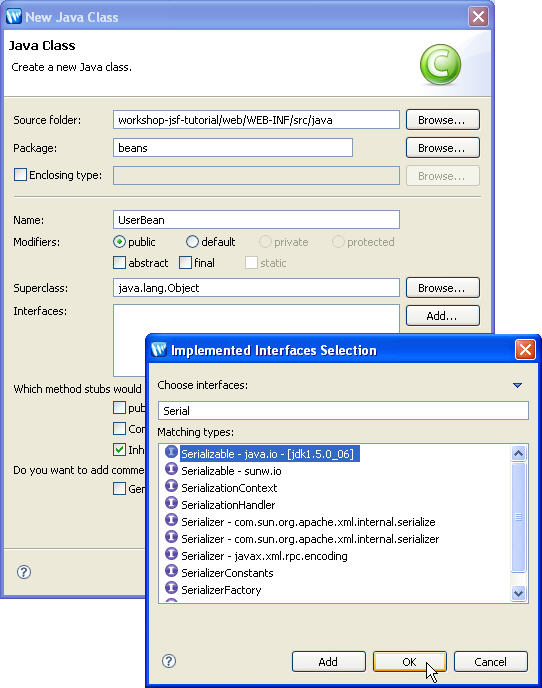Screen dimensions: 542x688
Task: Toggle the Constructors from superclass checkbox
Action: tap(119, 428)
